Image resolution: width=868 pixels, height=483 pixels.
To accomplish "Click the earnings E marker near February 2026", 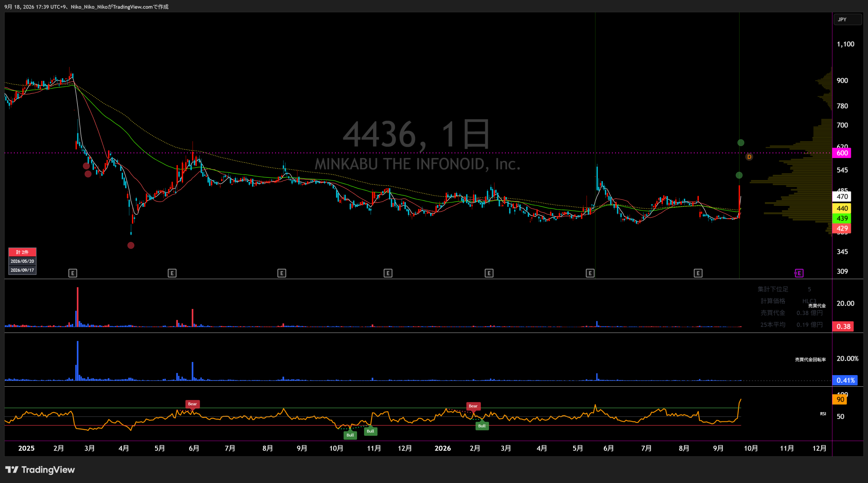I will 489,273.
